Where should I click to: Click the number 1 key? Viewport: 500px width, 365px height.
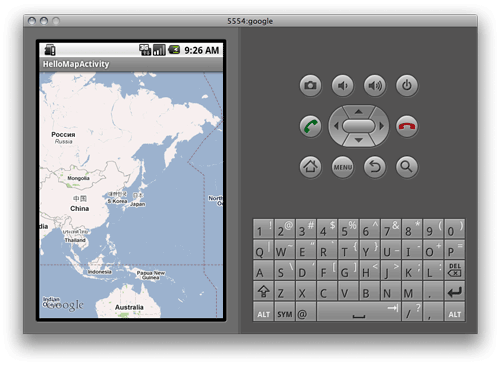(x=263, y=229)
